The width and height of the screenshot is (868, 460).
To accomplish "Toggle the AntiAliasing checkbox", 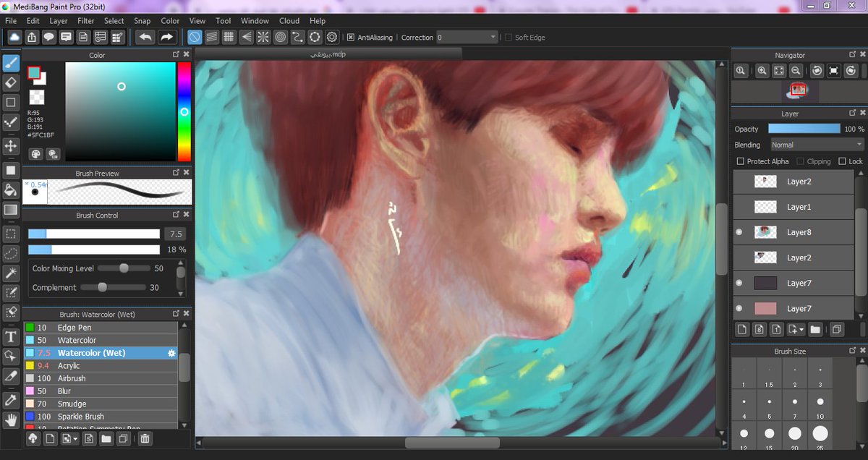I will (351, 38).
